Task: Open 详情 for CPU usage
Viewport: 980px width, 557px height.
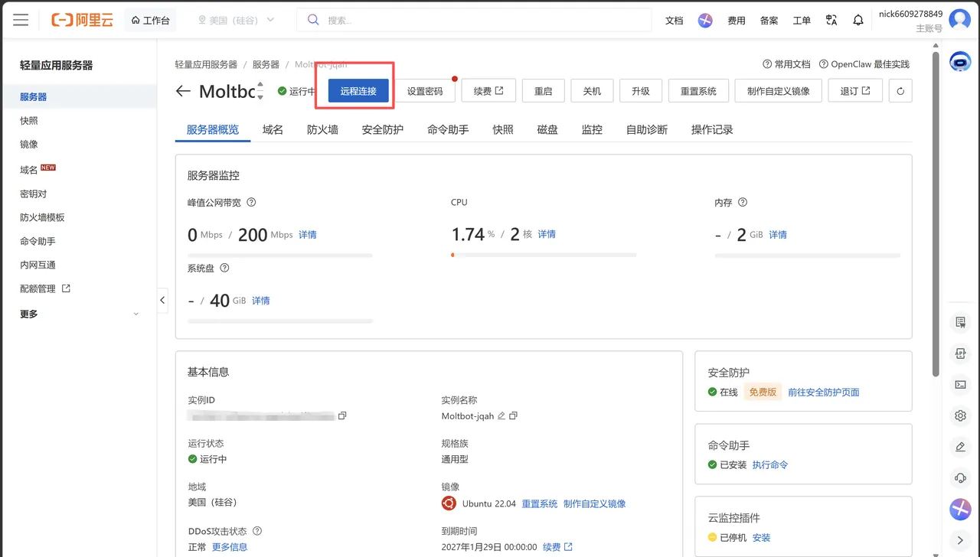Action: 547,234
